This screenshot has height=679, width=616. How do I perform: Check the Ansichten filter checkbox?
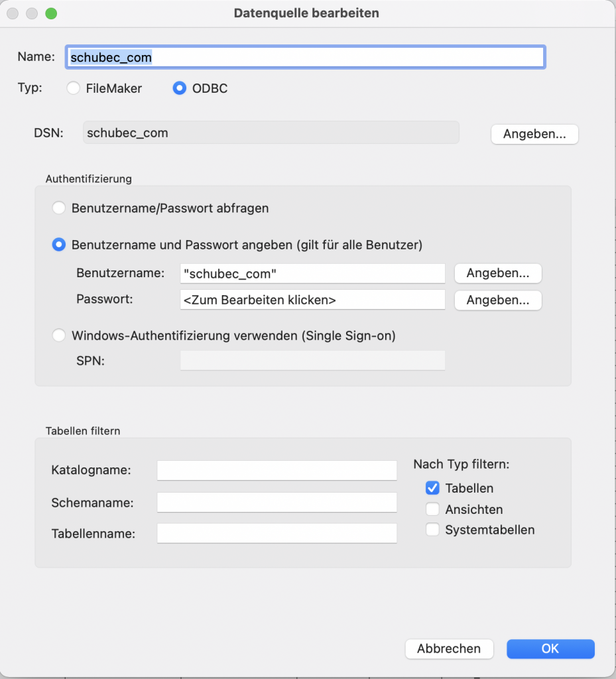tap(432, 509)
